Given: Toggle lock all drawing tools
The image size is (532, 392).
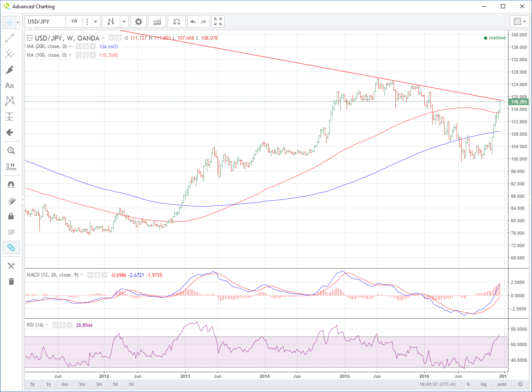Looking at the screenshot, I should 11,216.
